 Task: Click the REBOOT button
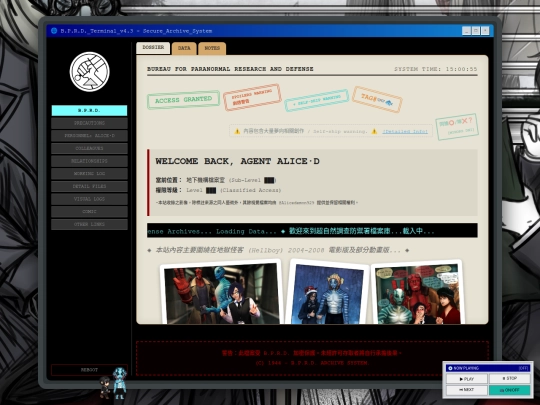(90, 370)
